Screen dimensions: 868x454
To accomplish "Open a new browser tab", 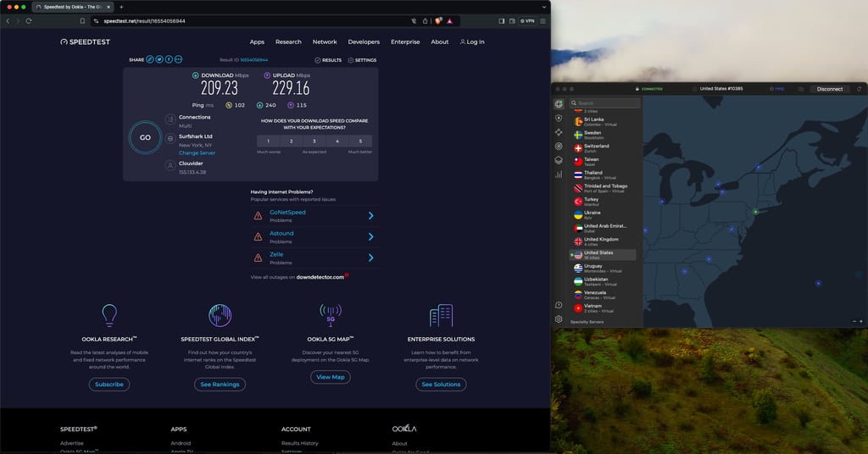I will tap(121, 7).
